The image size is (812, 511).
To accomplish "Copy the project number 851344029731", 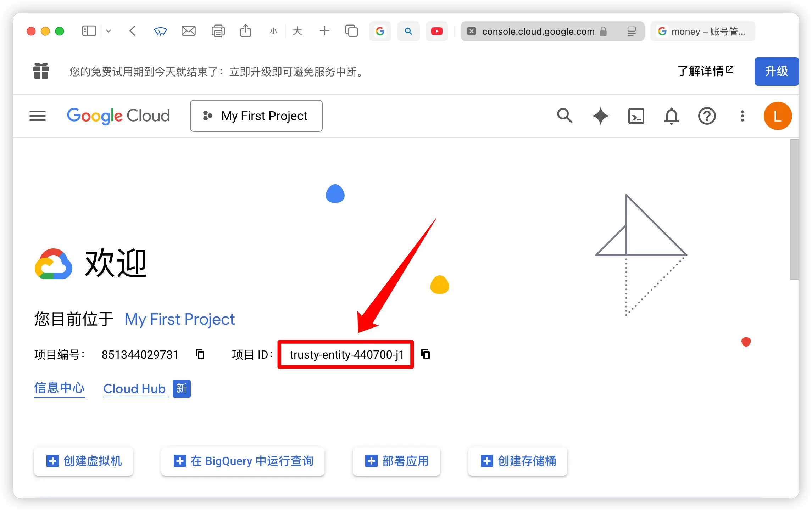I will [x=200, y=354].
